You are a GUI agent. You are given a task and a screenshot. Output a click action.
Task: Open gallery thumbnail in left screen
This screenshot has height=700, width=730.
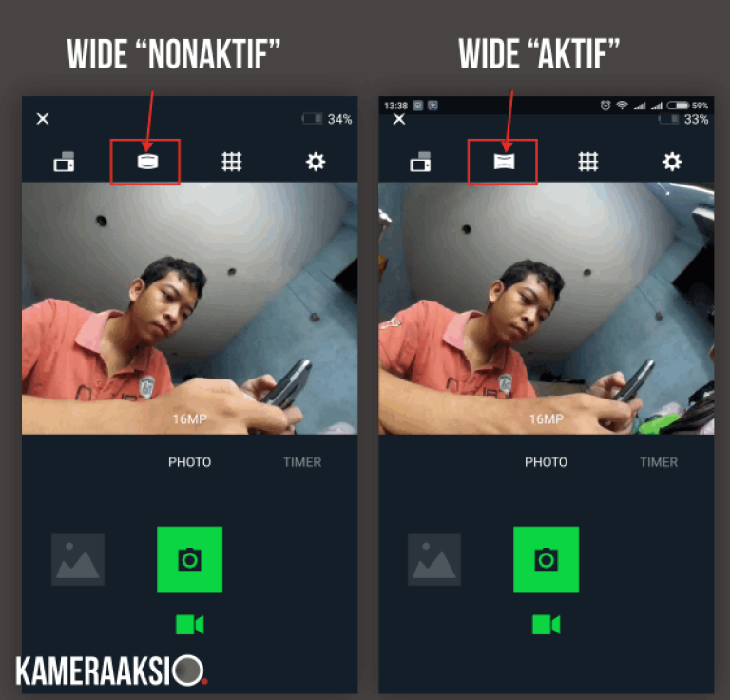[78, 559]
